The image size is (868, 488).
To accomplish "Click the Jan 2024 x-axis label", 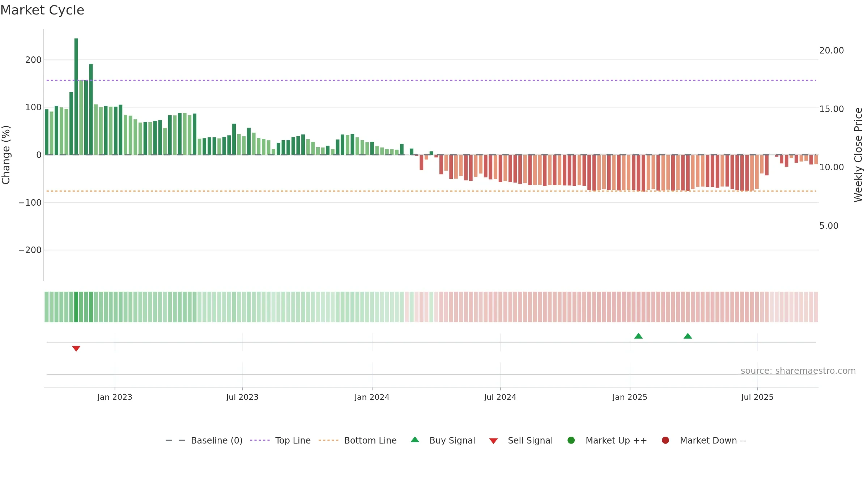I will pyautogui.click(x=372, y=397).
